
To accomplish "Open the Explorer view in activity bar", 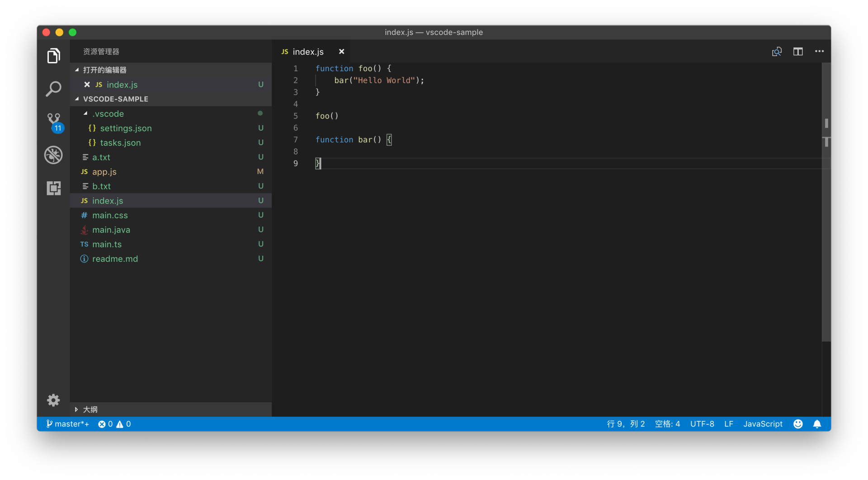I will click(x=53, y=56).
